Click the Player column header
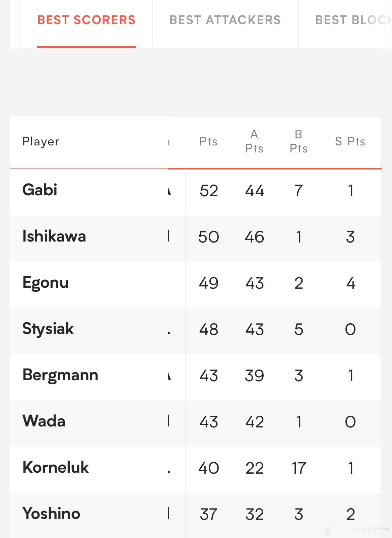The height and width of the screenshot is (538, 392). click(41, 141)
